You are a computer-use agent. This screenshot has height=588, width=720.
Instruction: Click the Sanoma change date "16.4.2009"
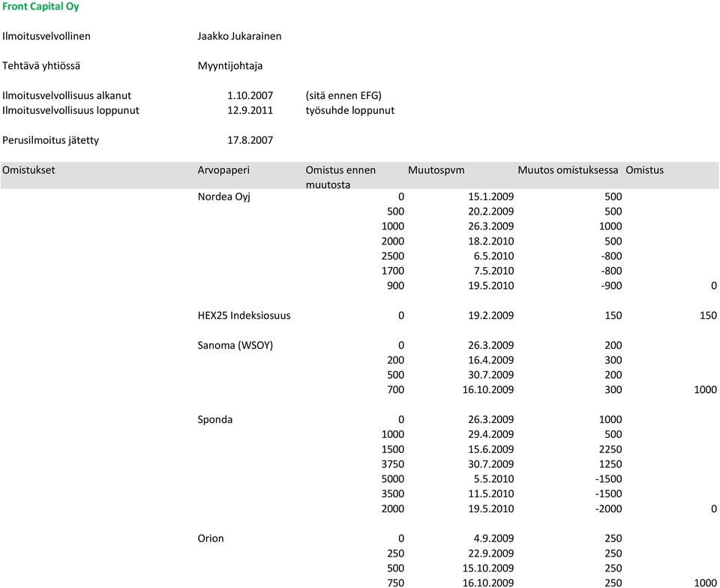tap(490, 360)
